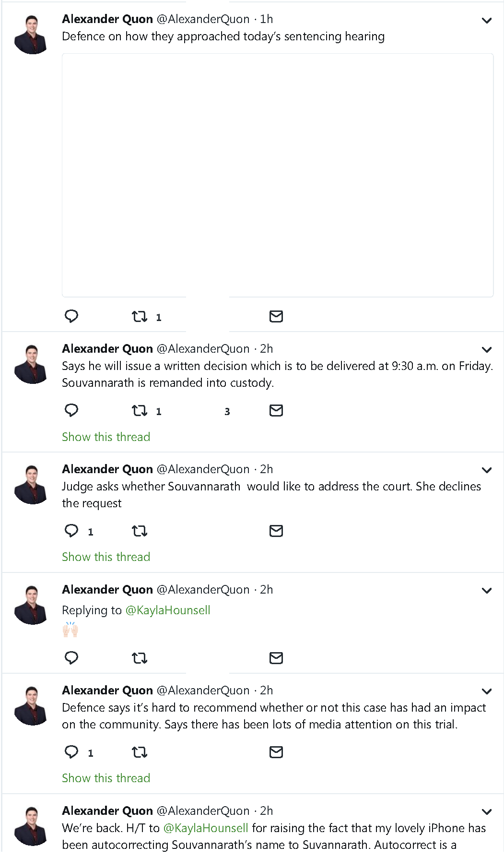Reply to 'Judge asks whether Souvannarath' tweet

coord(71,530)
